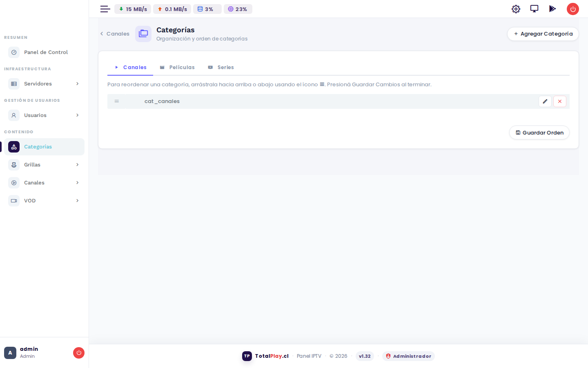Viewport: 588px width, 368px height.
Task: Click the Categorías sidebar shapes icon
Action: pos(14,147)
